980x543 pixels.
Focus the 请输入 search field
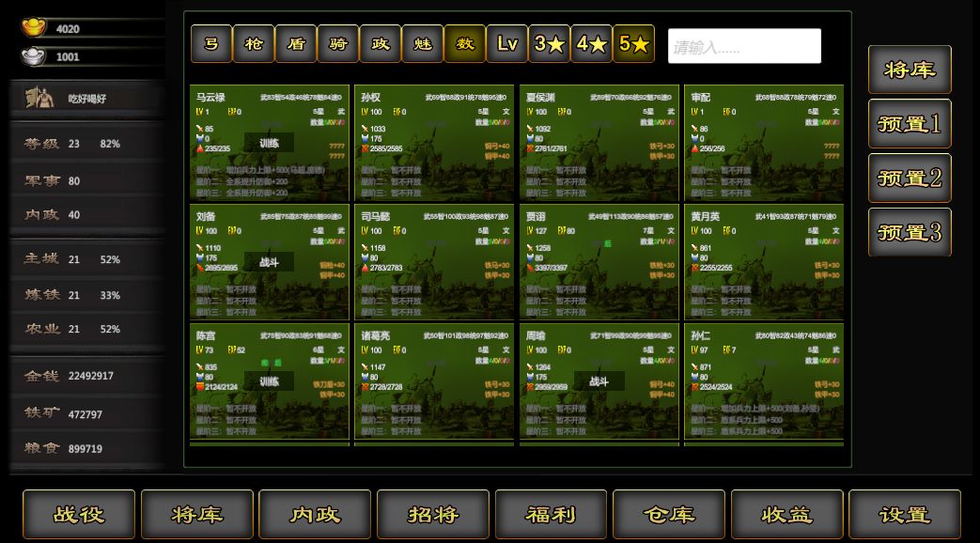[x=744, y=46]
